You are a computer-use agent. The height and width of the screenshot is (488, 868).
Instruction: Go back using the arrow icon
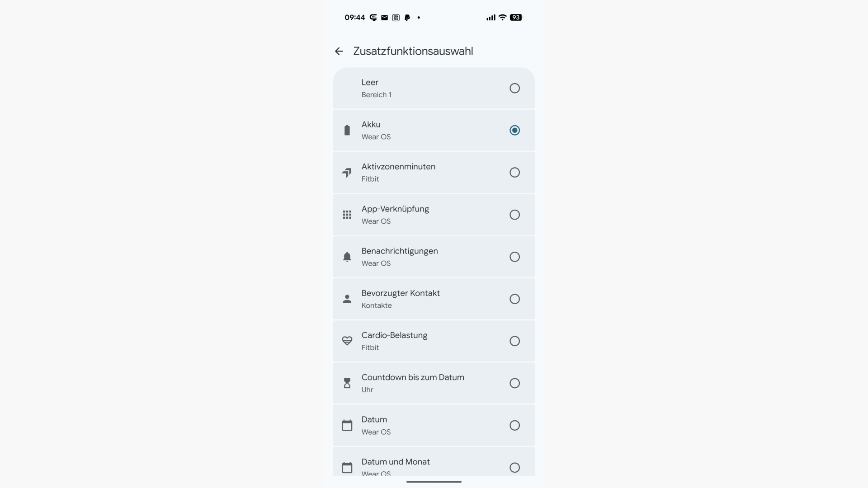pyautogui.click(x=339, y=52)
